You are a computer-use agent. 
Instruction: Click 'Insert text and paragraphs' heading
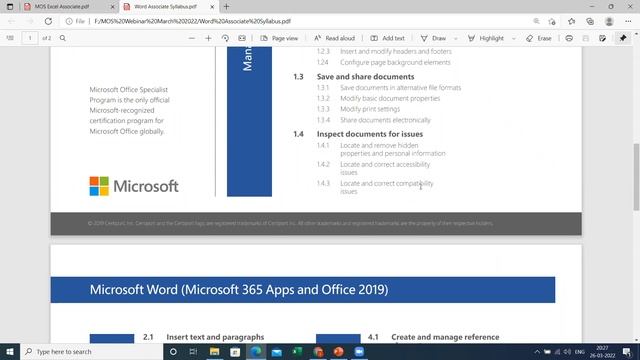(215, 337)
